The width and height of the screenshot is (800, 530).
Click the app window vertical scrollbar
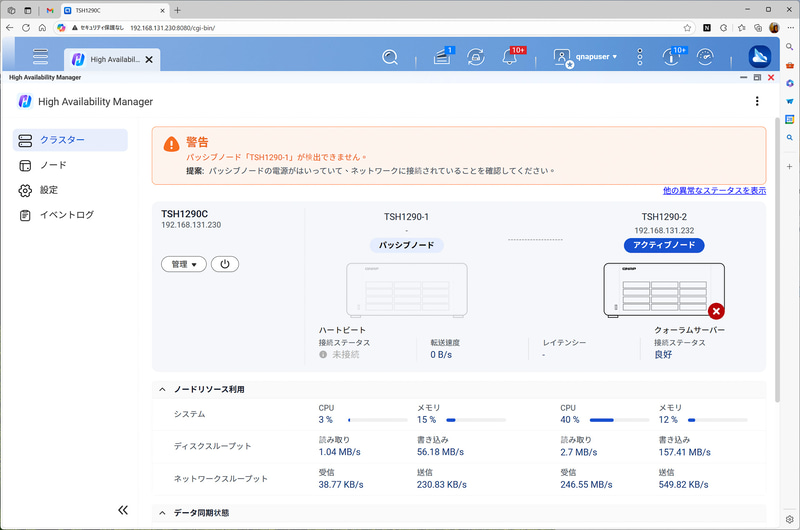tap(777, 260)
